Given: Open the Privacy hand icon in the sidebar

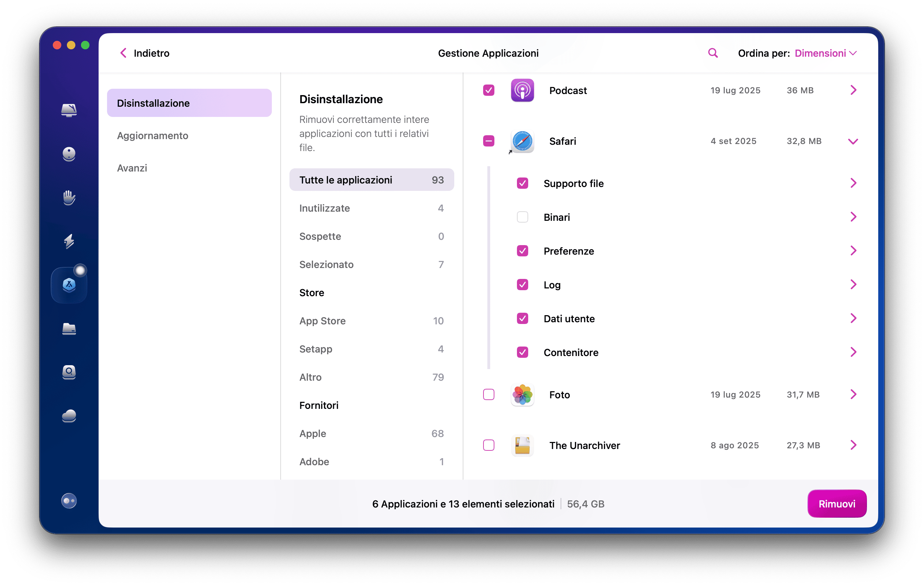Looking at the screenshot, I should click(69, 198).
